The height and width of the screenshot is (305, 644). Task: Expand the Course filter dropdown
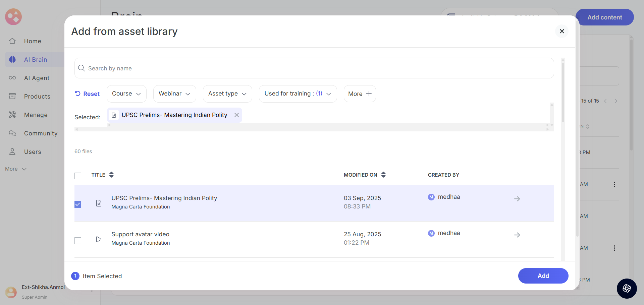[x=126, y=94]
